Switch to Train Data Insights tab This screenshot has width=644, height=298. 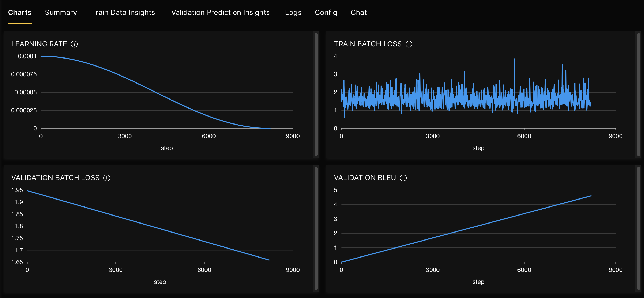(123, 12)
